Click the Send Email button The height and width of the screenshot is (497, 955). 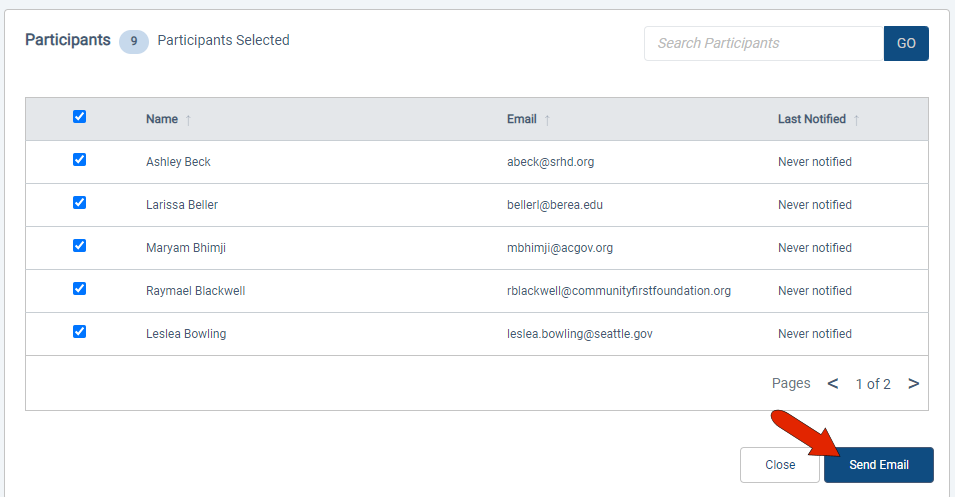point(878,465)
